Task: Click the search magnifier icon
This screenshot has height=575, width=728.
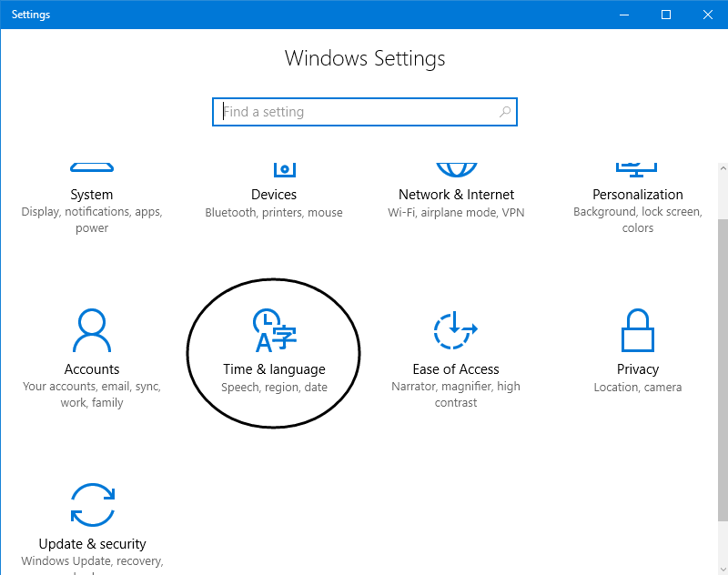Action: [x=505, y=111]
